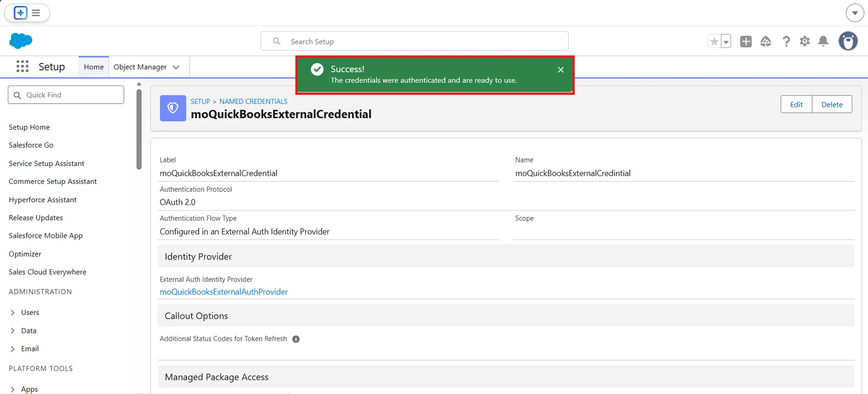Viewport: 868px width, 394px height.
Task: Dismiss the green Success notification
Action: [560, 69]
